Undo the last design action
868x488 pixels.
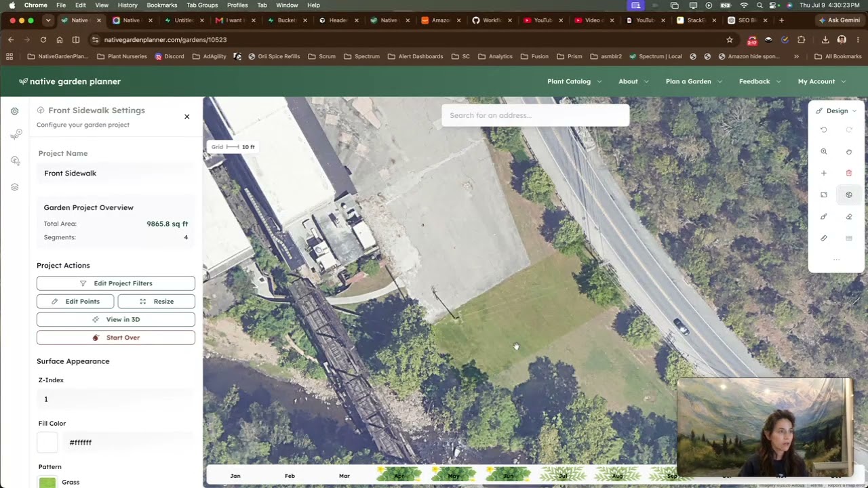[824, 129]
